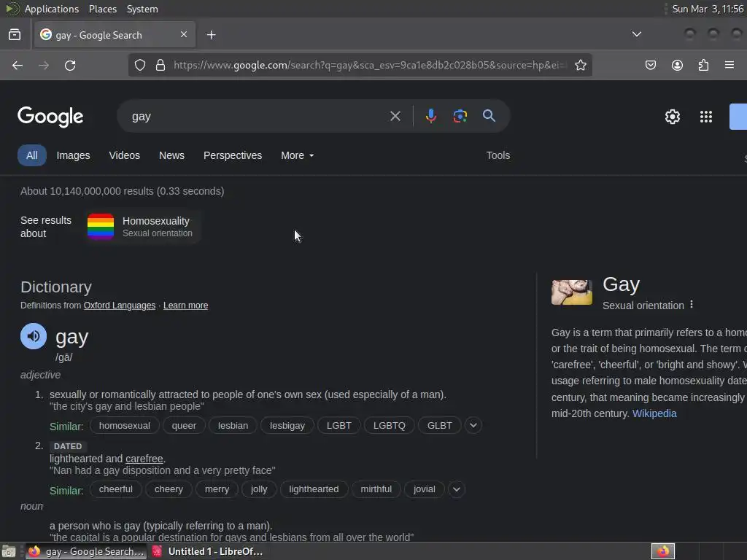Clear the search box with the X
Image resolution: width=747 pixels, height=560 pixels.
(395, 116)
